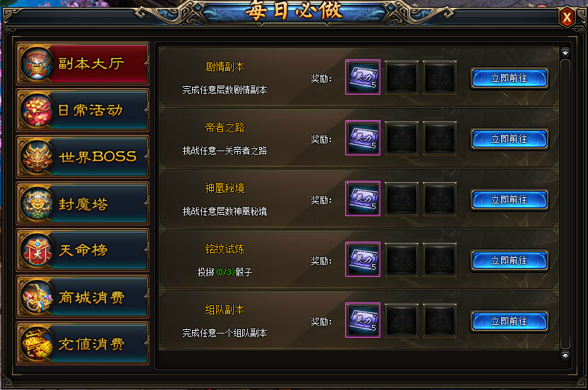Viewport: 588px width, 390px height.
Task: Click the empty second reward slot for 剧情副本
Action: [402, 77]
